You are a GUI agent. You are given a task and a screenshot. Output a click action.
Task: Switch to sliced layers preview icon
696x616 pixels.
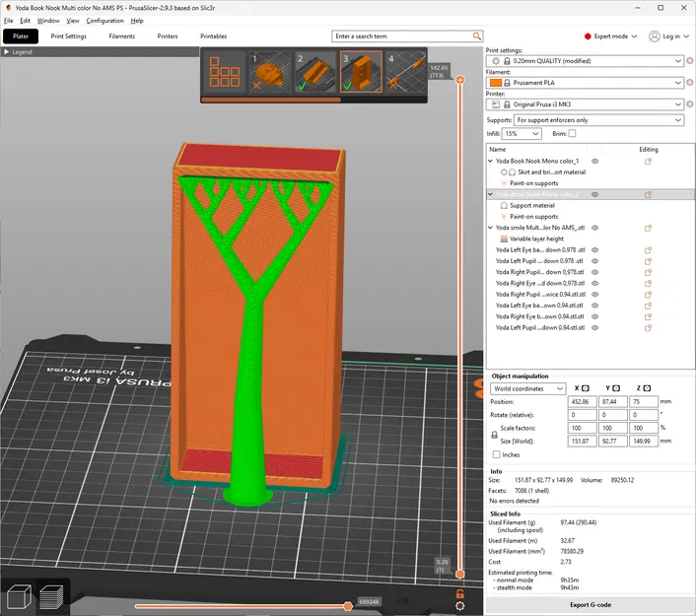[51, 597]
